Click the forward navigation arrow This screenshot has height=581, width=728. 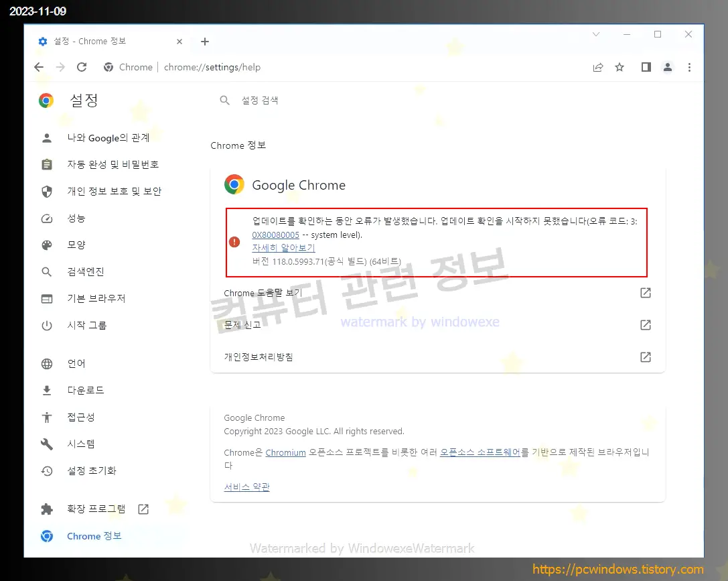pyautogui.click(x=60, y=67)
